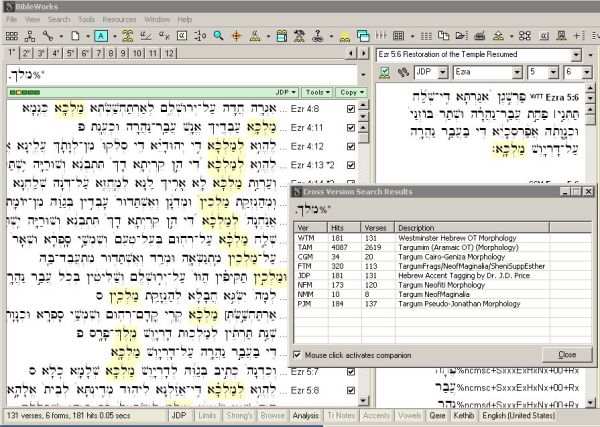
Task: Uncheck the Ezr 4:8 result checkbox
Action: click(351, 109)
